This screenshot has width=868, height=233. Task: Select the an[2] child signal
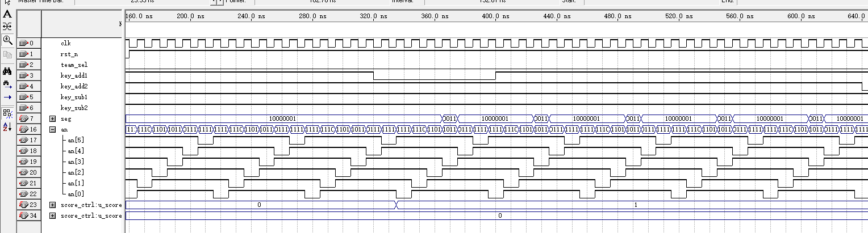pyautogui.click(x=76, y=172)
